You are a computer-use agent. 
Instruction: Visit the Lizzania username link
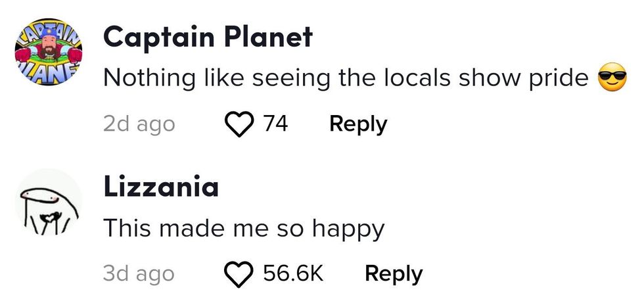[161, 188]
